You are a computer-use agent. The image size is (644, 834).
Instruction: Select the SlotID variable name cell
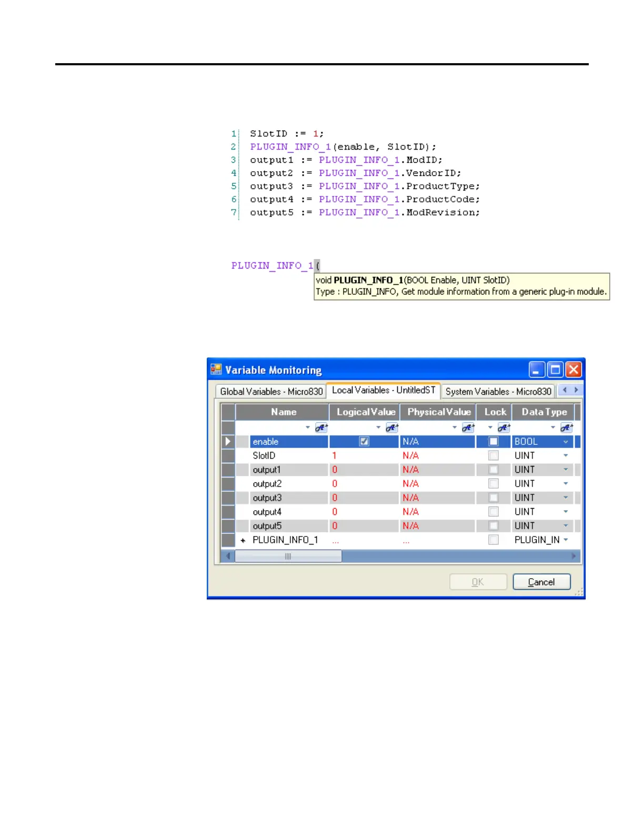pos(289,455)
